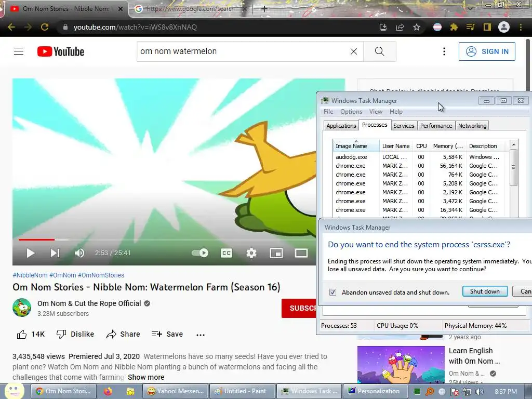Open Chrome three-dot menu

(521, 27)
